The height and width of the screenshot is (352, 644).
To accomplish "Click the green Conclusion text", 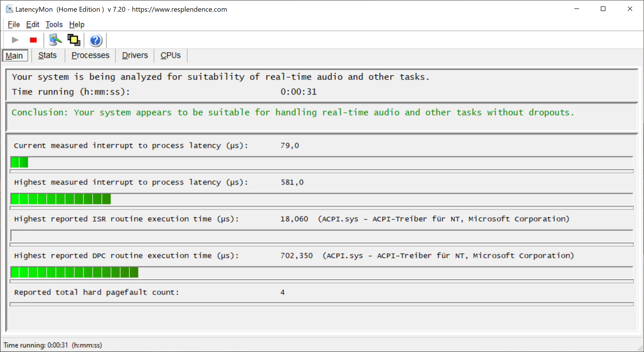I will point(293,112).
